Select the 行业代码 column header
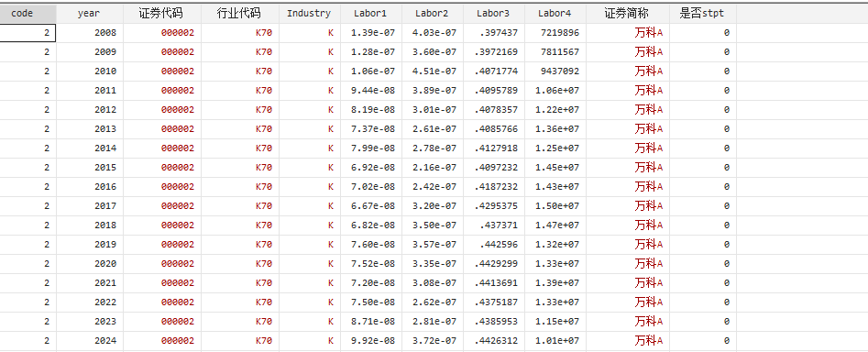 coord(240,13)
